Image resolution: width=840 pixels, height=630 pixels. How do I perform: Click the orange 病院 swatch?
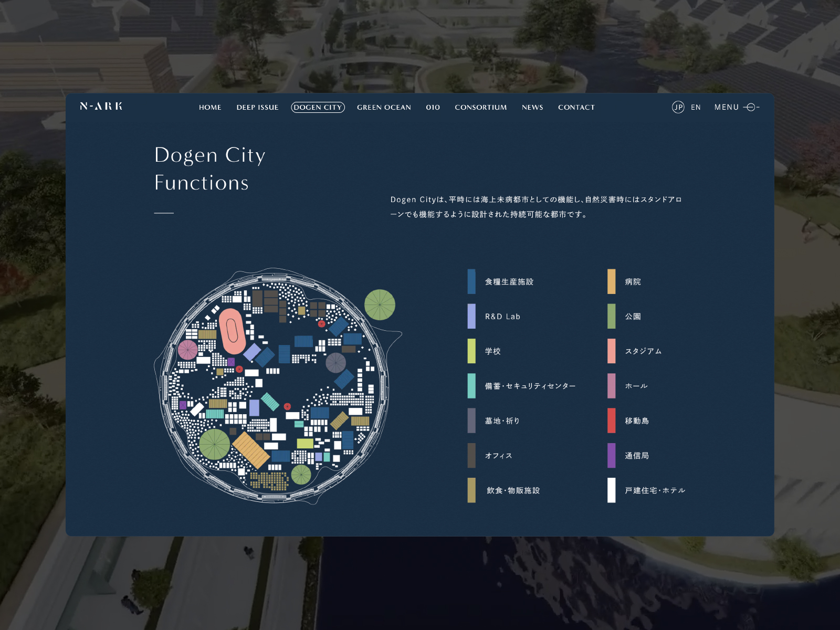(x=612, y=281)
